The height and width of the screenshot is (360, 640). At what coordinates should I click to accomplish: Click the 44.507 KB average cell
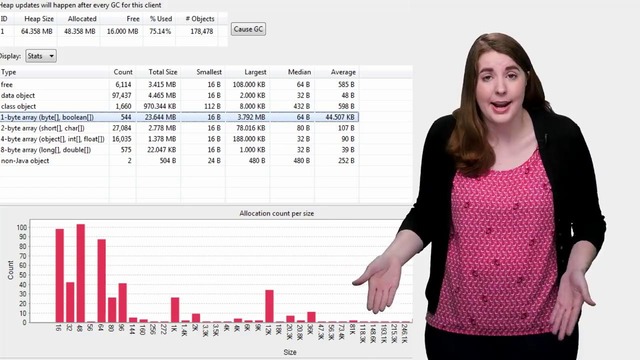click(x=340, y=117)
